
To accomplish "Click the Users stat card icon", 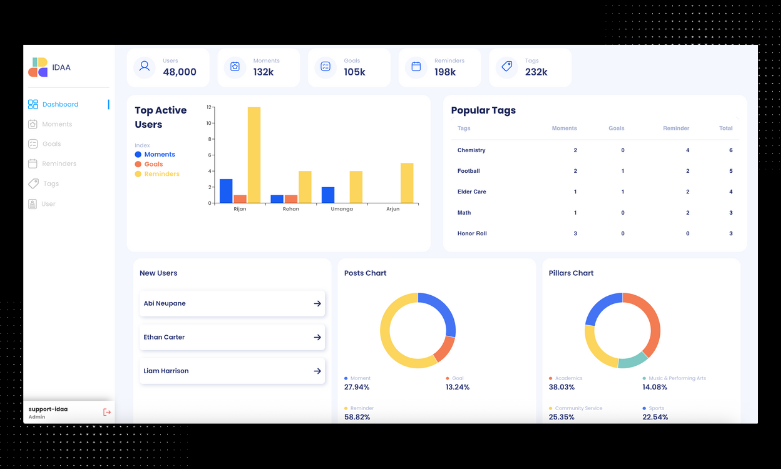I will click(x=145, y=67).
